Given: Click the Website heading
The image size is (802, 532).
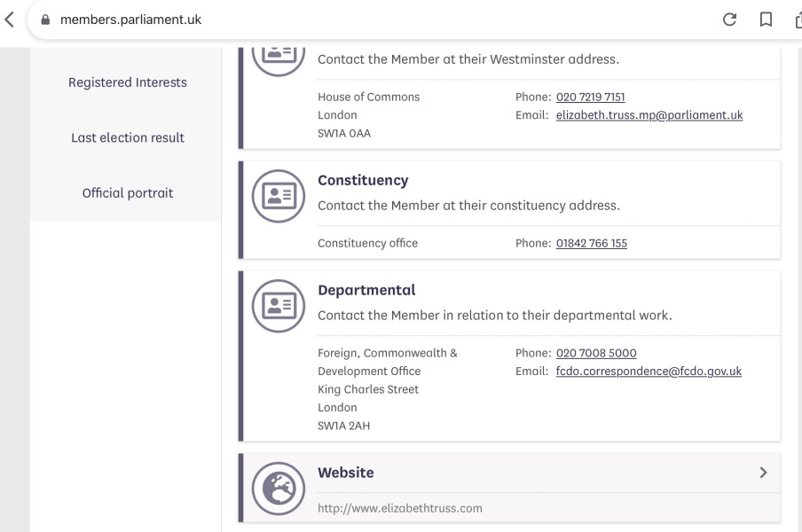Looking at the screenshot, I should pyautogui.click(x=345, y=473).
